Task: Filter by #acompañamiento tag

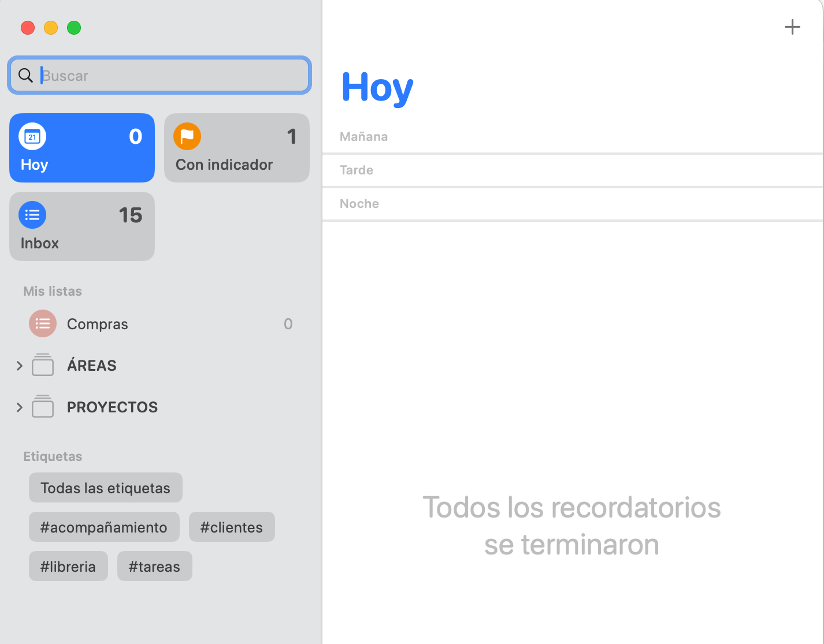Action: point(104,527)
